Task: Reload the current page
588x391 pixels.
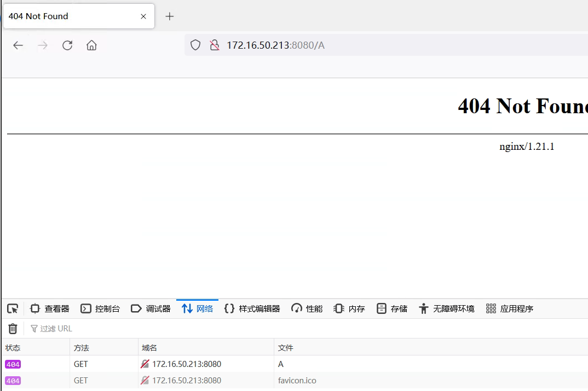Action: click(x=67, y=45)
